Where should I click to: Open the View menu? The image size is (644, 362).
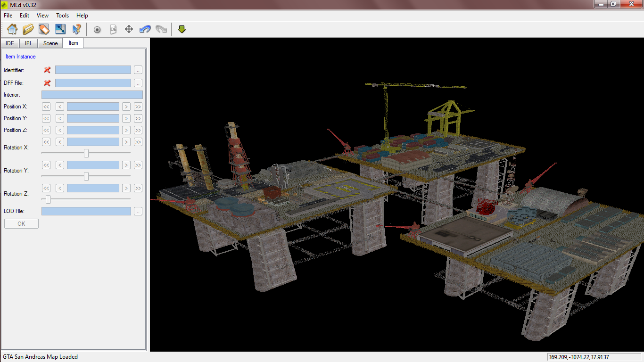tap(42, 16)
